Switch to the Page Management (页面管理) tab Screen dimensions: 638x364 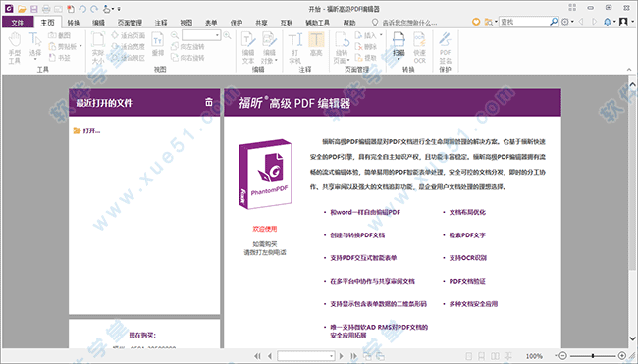(130, 23)
